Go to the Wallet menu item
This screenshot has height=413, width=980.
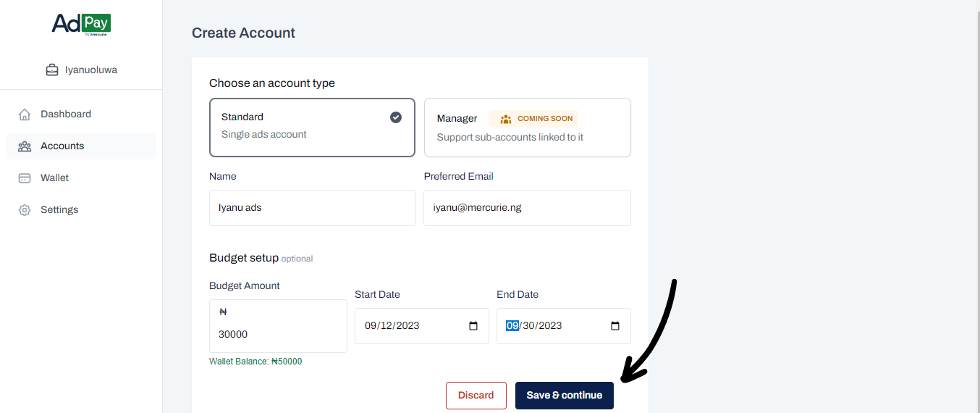click(55, 178)
